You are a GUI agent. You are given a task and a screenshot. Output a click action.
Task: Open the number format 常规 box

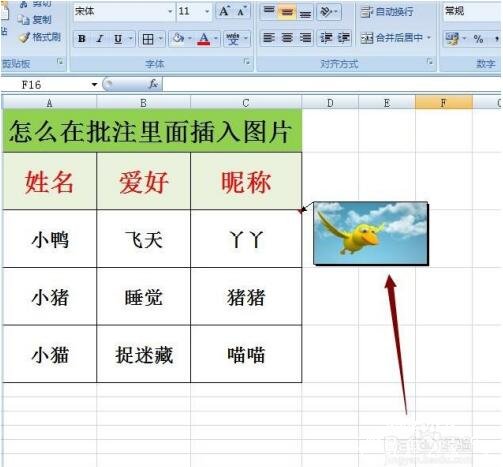click(x=471, y=12)
